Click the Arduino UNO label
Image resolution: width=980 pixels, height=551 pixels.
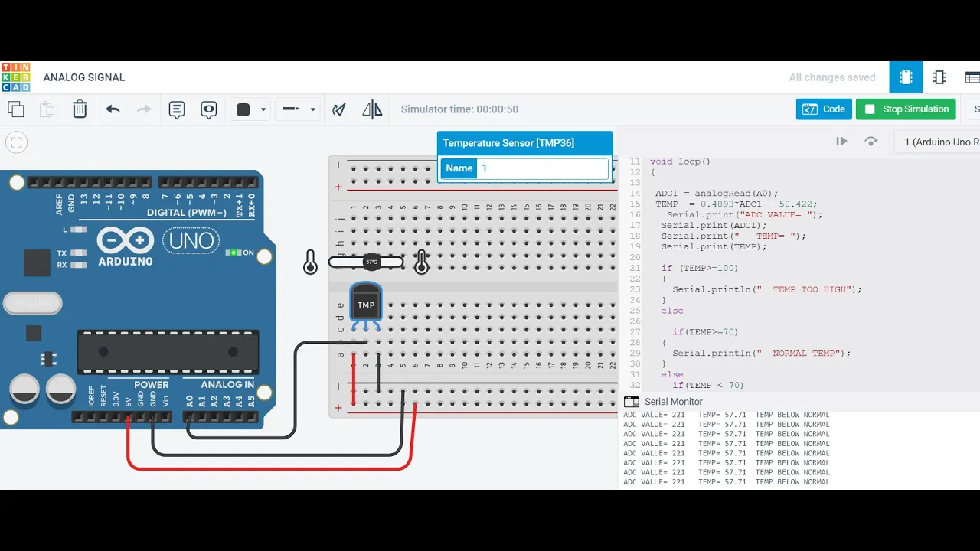(x=191, y=242)
